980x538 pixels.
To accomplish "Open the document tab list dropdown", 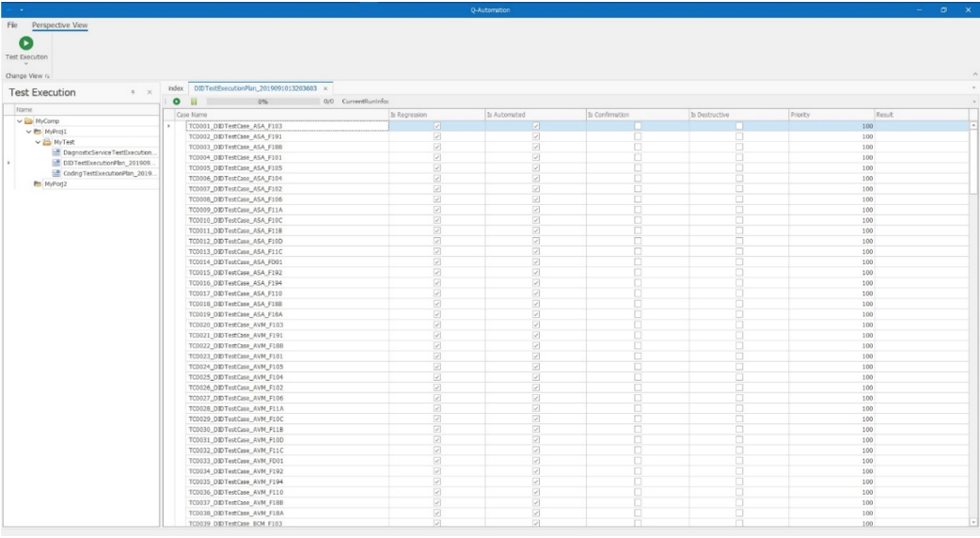I will click(973, 88).
